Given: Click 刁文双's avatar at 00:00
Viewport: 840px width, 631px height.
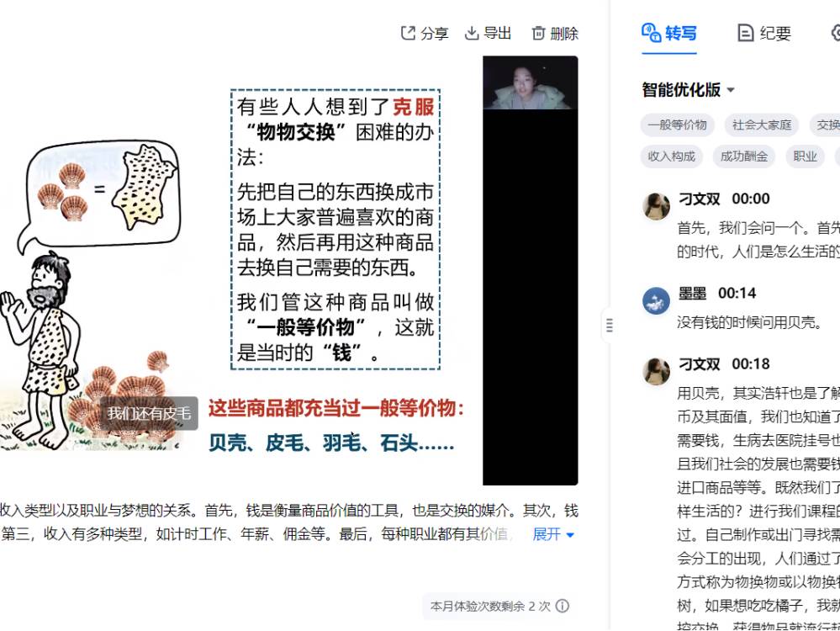Looking at the screenshot, I should point(656,206).
